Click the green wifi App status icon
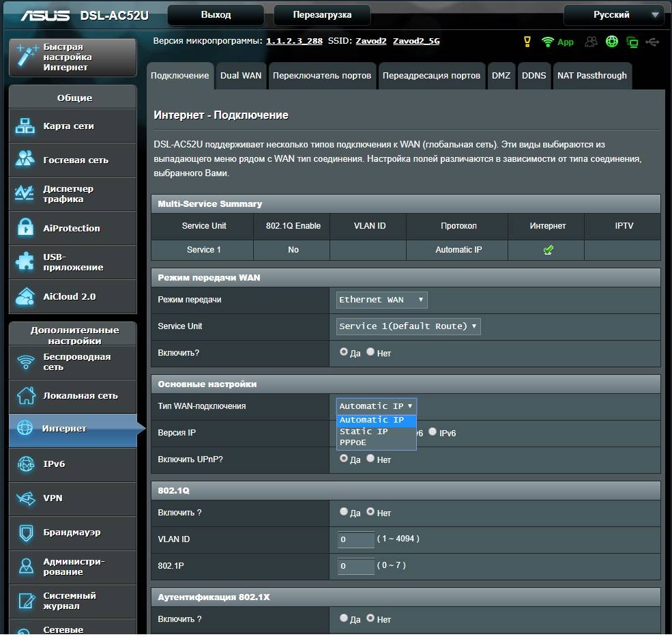Image resolution: width=672 pixels, height=637 pixels. click(x=557, y=42)
